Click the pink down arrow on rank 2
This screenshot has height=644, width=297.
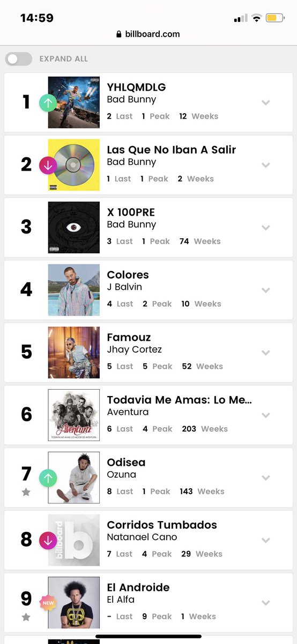point(48,165)
